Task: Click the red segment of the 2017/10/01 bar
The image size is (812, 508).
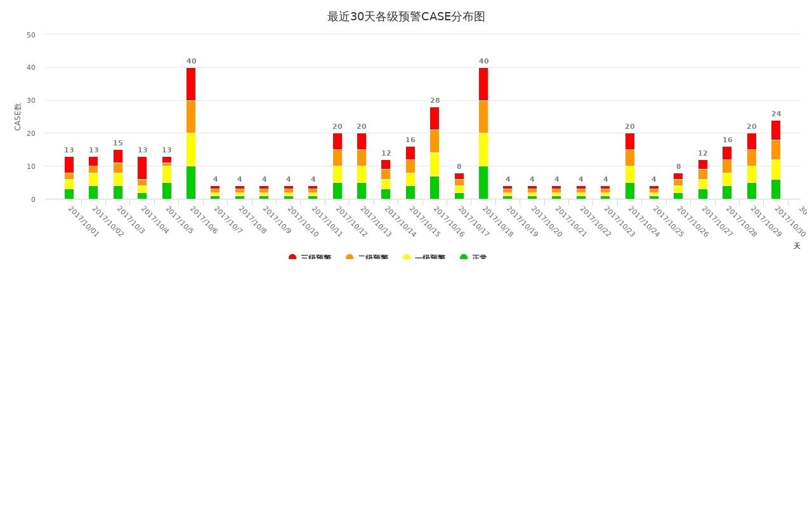Action: pyautogui.click(x=69, y=165)
